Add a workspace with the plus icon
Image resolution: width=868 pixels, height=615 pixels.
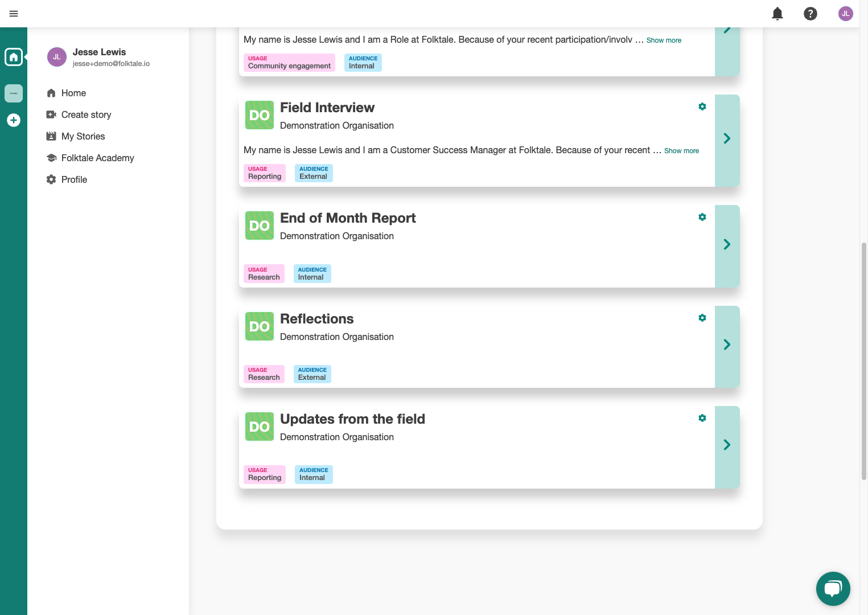click(x=14, y=120)
